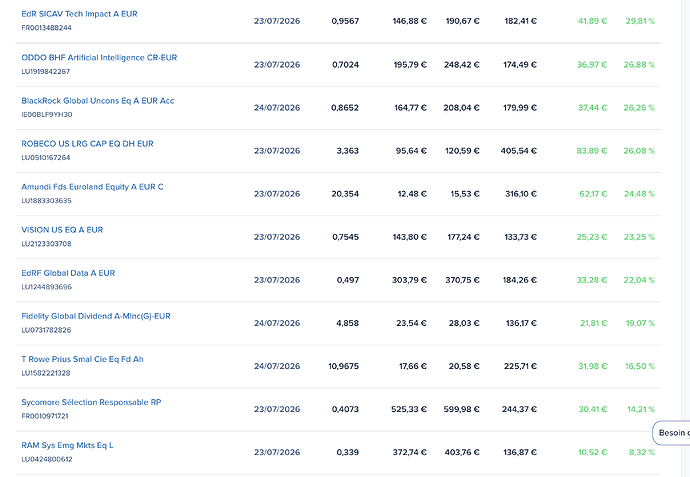Open the EdR SICAV Tech Impact A EUR fund
This screenshot has width=690, height=477.
79,14
